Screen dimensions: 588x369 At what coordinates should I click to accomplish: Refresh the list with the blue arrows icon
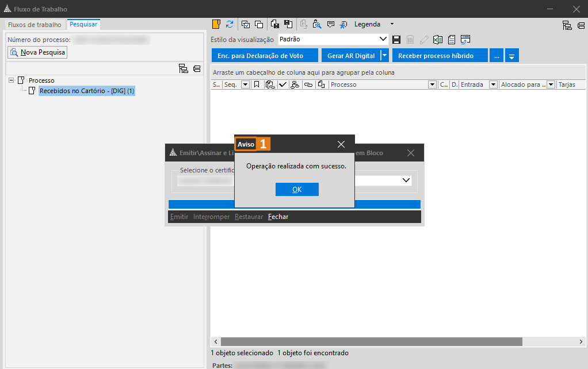230,24
